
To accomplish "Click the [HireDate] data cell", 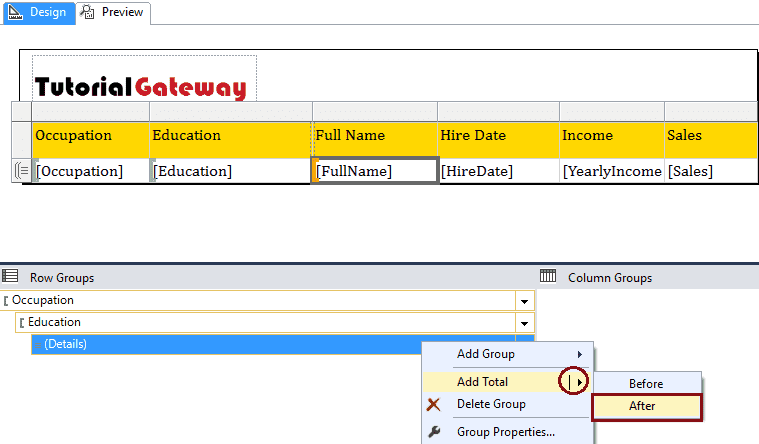I will click(x=499, y=171).
